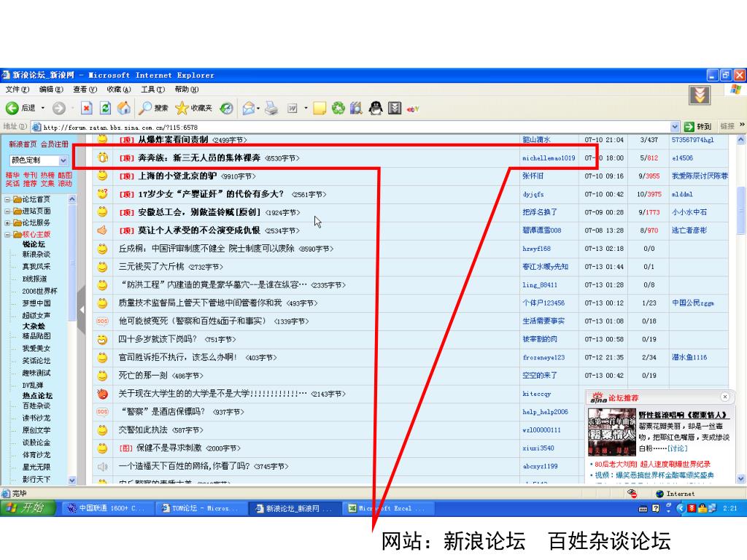The image size is (747, 560).
Task: Click the green recycle toolbar icon
Action: click(x=338, y=109)
